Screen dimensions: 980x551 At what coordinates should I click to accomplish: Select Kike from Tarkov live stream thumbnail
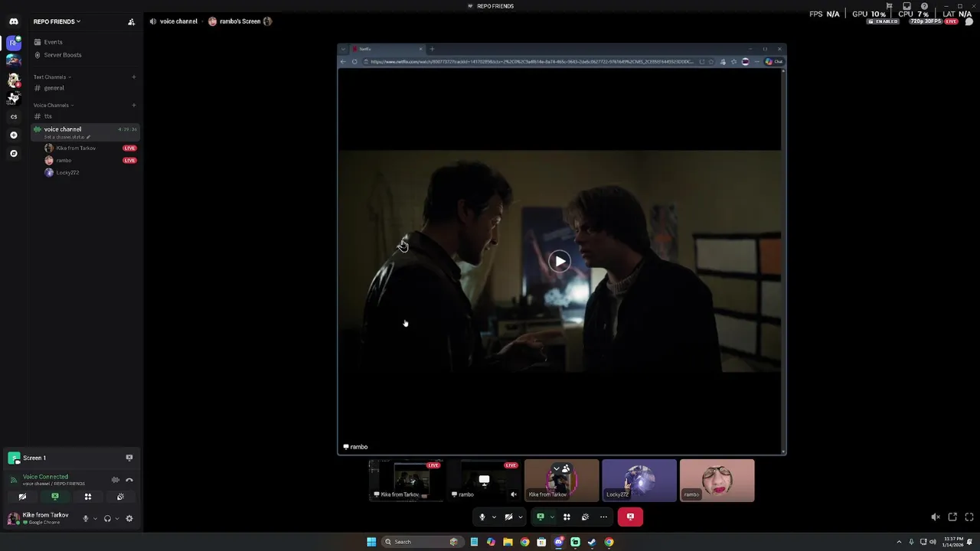(407, 480)
